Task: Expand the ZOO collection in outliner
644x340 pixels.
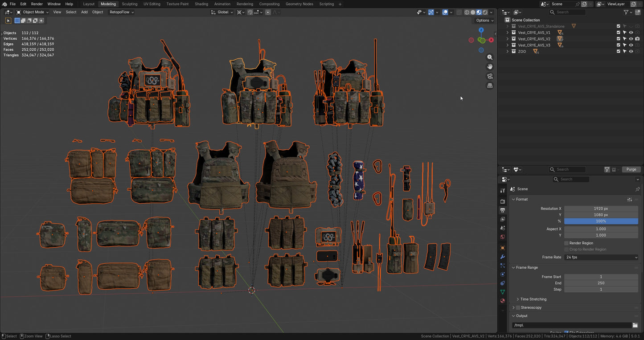Action: [x=507, y=51]
